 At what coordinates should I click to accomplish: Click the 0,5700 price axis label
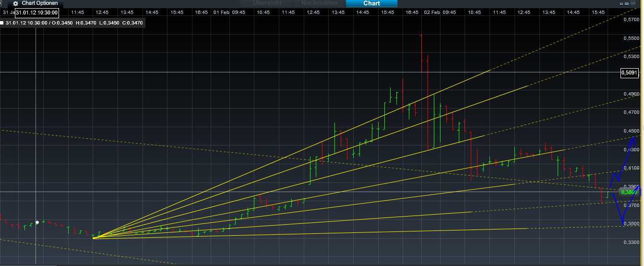click(631, 20)
